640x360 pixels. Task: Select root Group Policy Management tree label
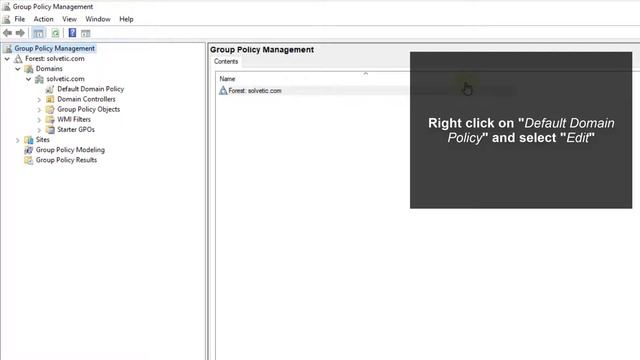coord(54,49)
